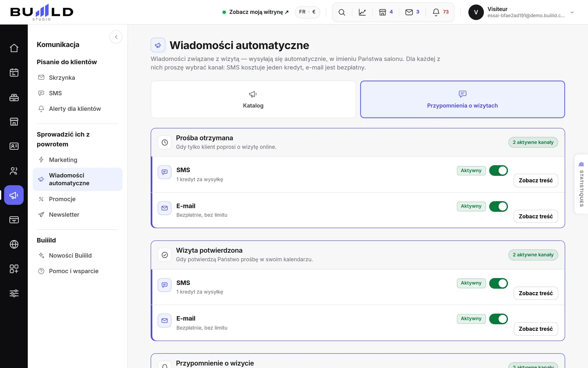
Task: Click the E-mail icon under Prośba otrzymana
Action: (165, 208)
